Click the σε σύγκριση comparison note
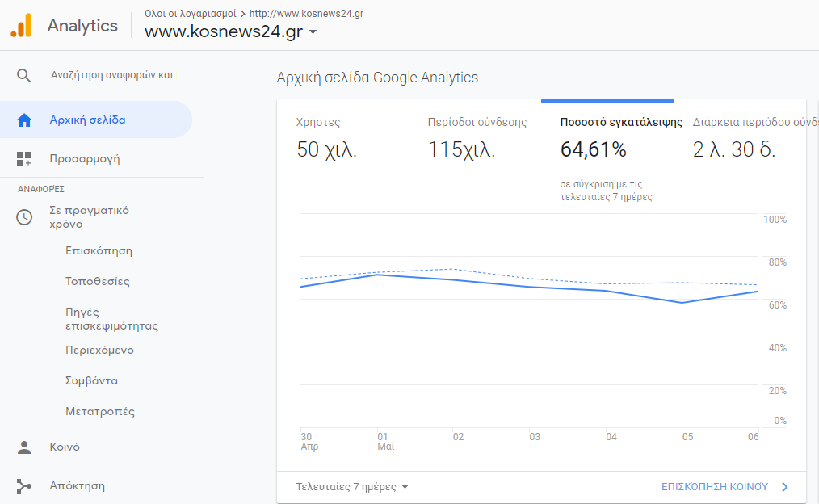 (x=606, y=191)
